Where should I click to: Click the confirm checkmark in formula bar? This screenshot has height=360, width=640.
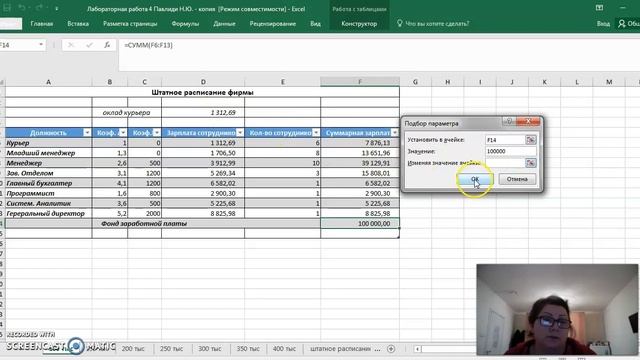(89, 45)
